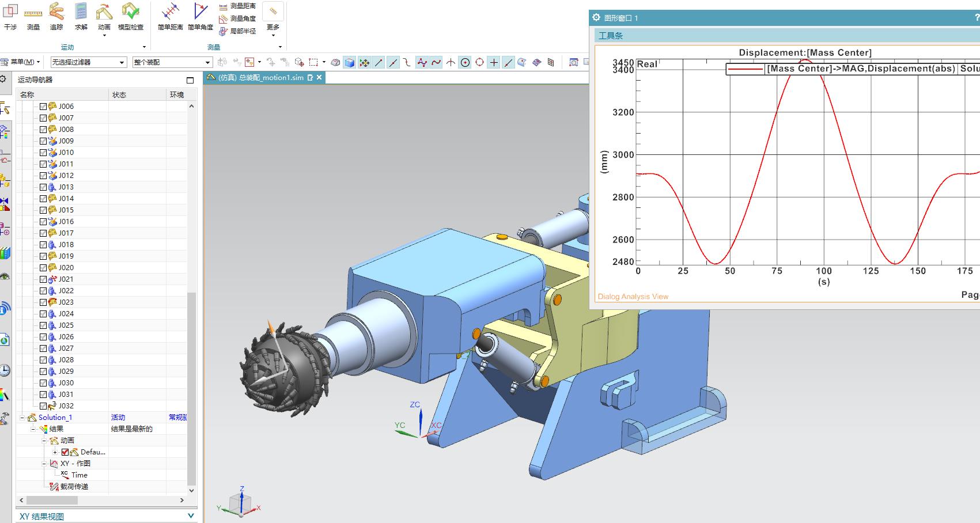Toggle the quadrant point snap icon
Viewport: 980px width, 523px height.
click(479, 62)
